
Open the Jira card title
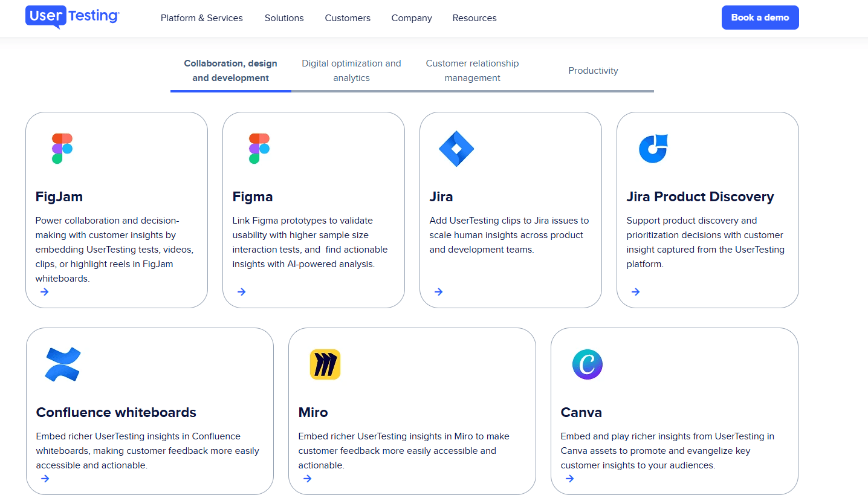441,197
